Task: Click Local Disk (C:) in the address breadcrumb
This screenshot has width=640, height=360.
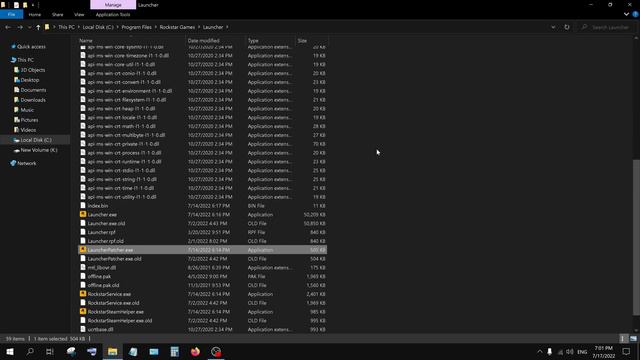Action: point(98,27)
